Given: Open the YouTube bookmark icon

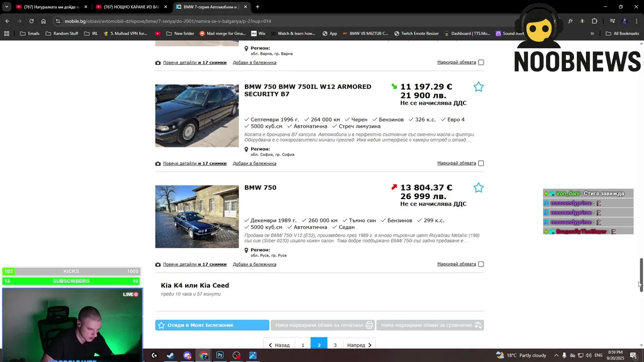Looking at the screenshot, I should click(158, 34).
